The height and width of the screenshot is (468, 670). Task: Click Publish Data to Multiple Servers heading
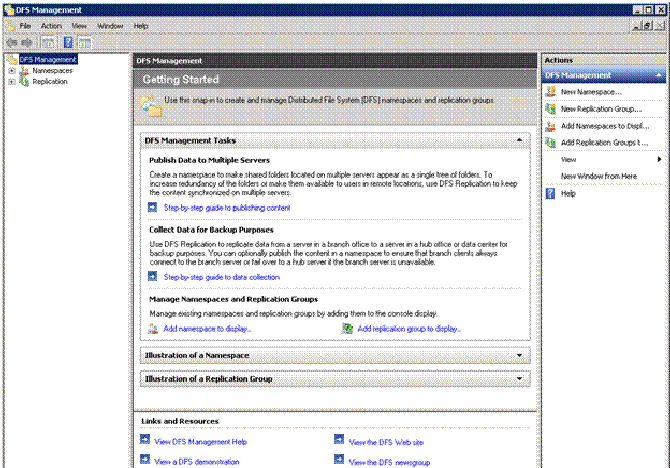tap(209, 160)
